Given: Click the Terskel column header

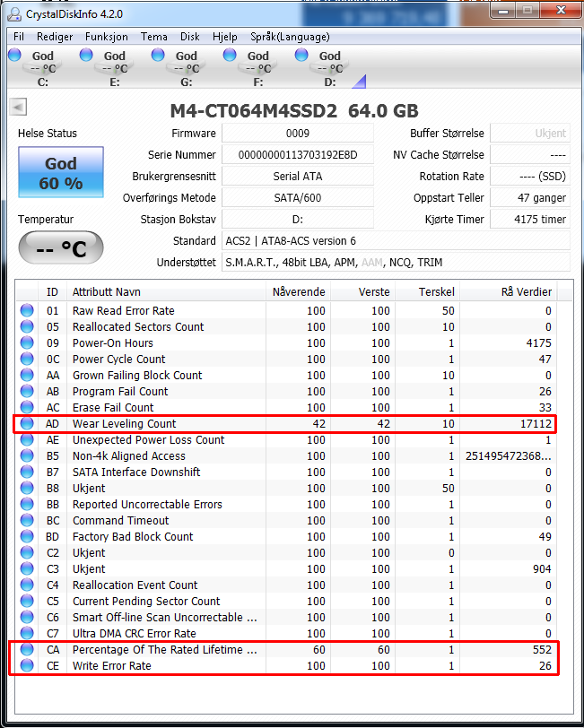Looking at the screenshot, I should pyautogui.click(x=427, y=291).
